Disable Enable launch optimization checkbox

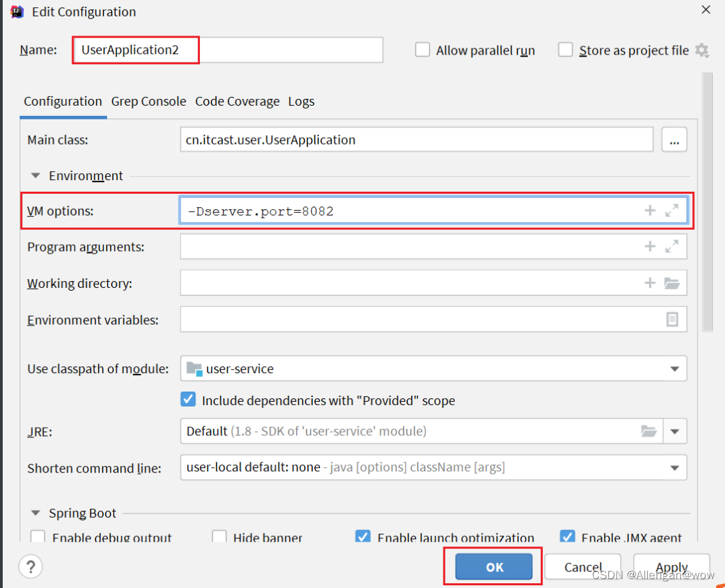pyautogui.click(x=363, y=536)
